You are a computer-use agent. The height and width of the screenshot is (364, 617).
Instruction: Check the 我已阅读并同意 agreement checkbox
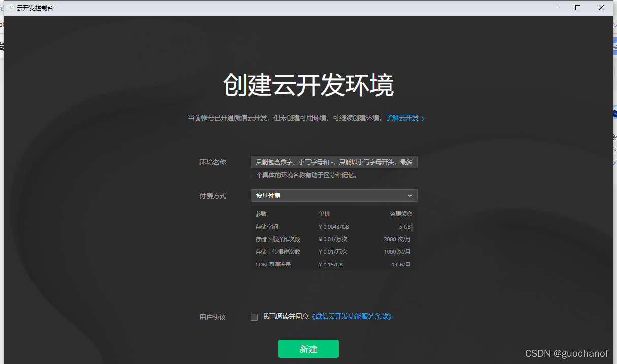click(254, 317)
